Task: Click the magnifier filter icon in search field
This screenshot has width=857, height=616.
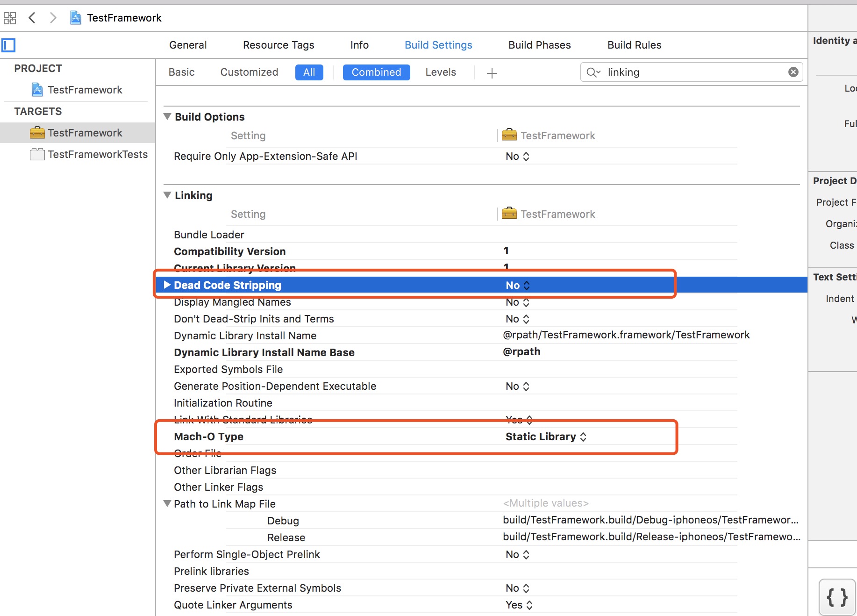Action: [x=593, y=72]
